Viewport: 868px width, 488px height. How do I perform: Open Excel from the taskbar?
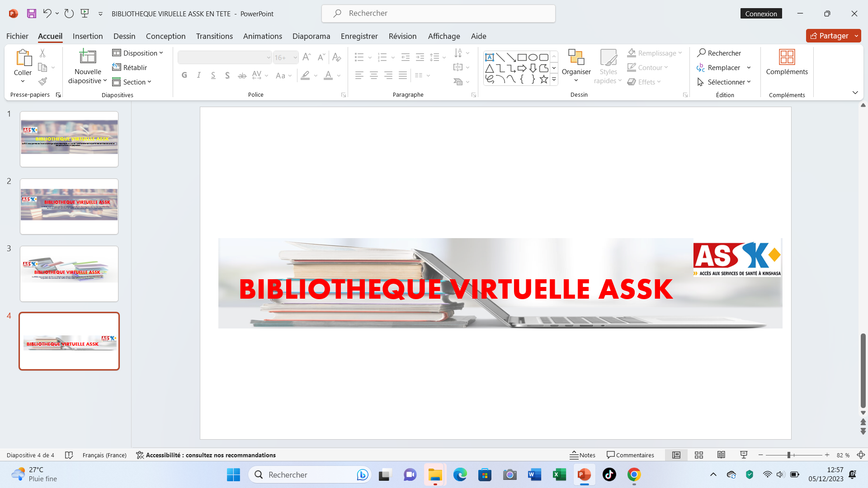click(x=559, y=475)
